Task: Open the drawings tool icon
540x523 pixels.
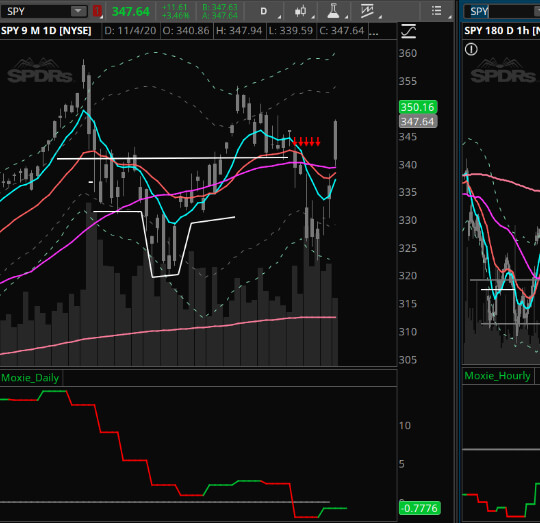Action: 367,11
